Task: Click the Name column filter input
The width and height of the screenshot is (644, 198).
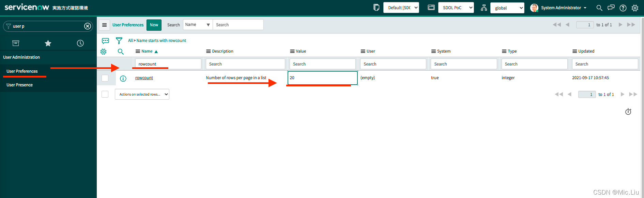Action: [168, 64]
